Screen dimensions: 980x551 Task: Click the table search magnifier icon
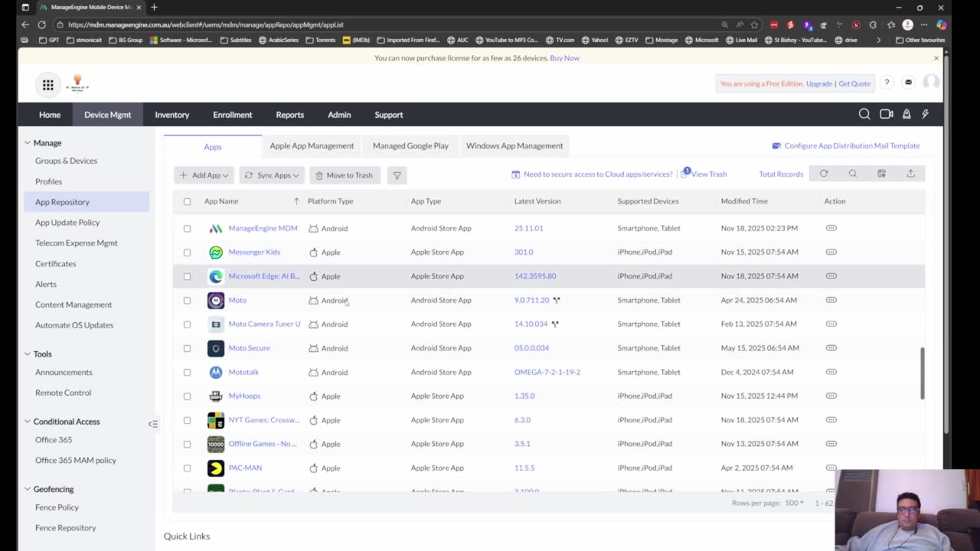click(x=853, y=174)
